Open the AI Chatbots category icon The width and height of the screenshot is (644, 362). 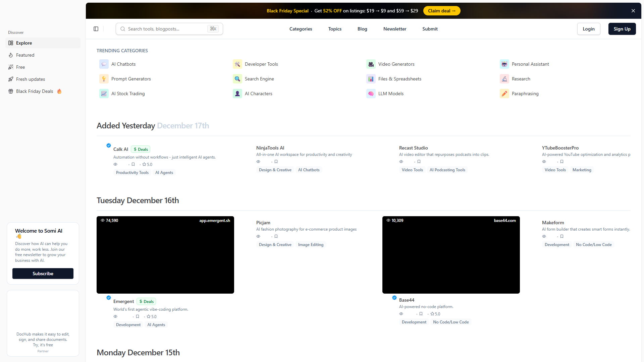click(x=104, y=64)
